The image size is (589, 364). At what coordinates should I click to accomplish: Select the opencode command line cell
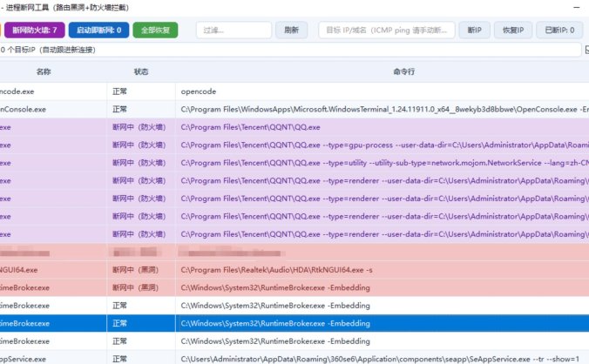click(383, 91)
